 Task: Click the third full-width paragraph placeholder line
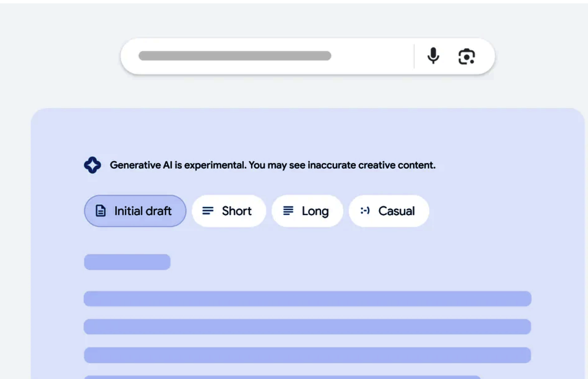point(308,355)
